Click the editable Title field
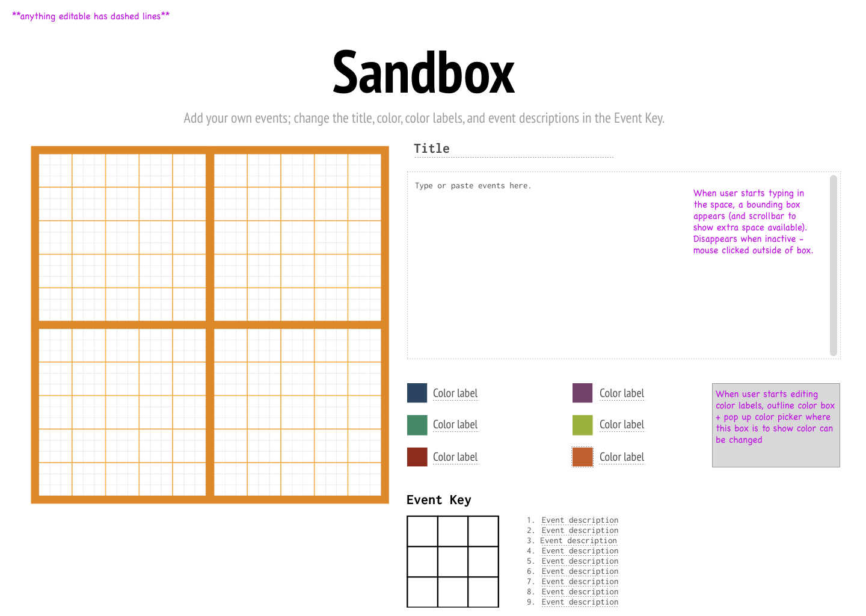The height and width of the screenshot is (616, 866). pyautogui.click(x=514, y=149)
